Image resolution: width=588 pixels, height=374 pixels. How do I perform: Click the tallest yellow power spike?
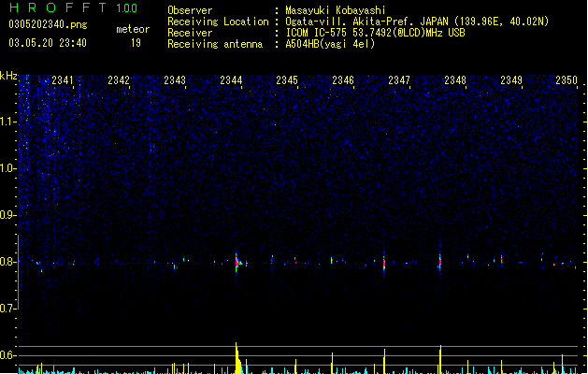point(237,358)
